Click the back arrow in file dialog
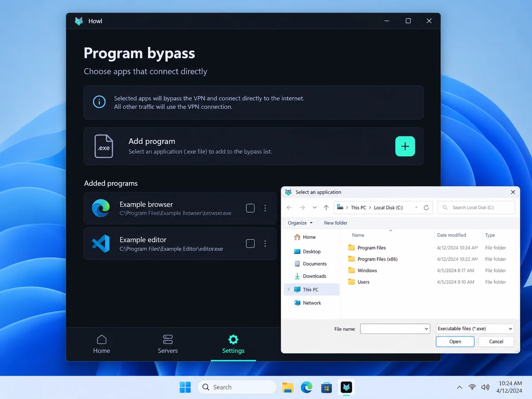532x399 pixels. click(x=289, y=207)
